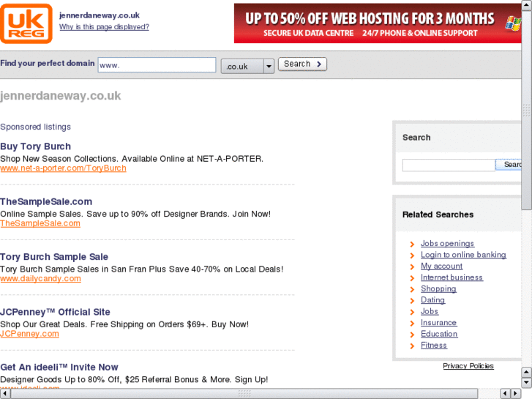Viewport: 532px width, 399px height.
Task: Click the UK REG logo
Action: [26, 23]
